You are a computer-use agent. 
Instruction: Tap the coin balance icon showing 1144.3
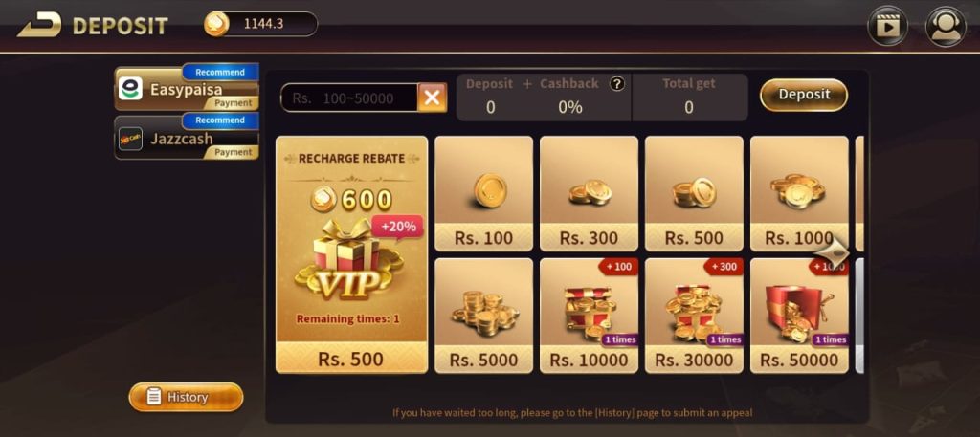coord(216,24)
